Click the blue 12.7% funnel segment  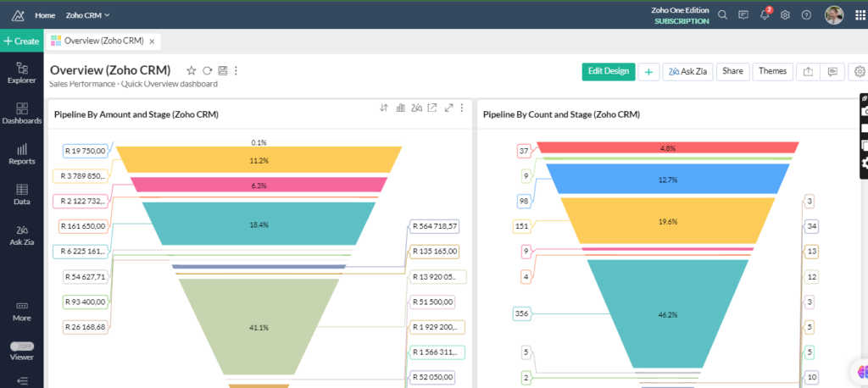click(x=668, y=179)
